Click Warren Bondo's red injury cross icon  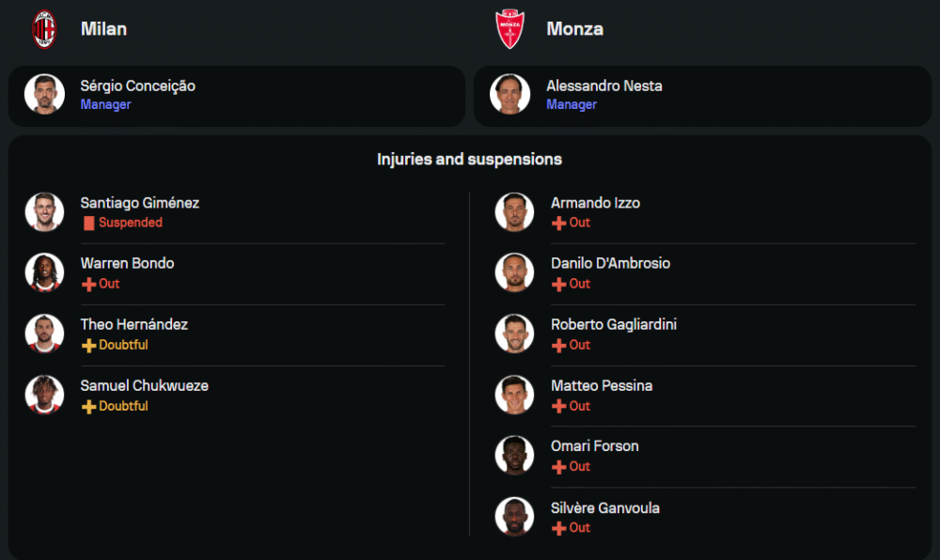(x=88, y=285)
